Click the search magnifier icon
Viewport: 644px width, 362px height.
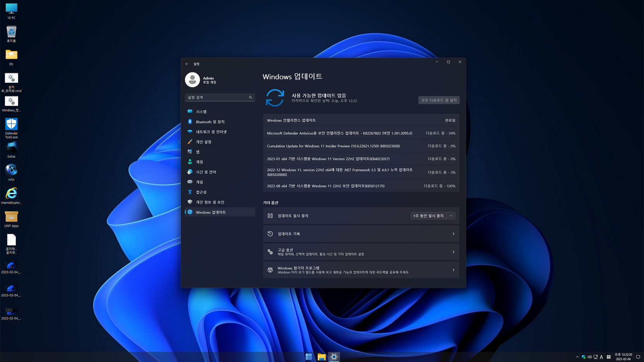[250, 97]
